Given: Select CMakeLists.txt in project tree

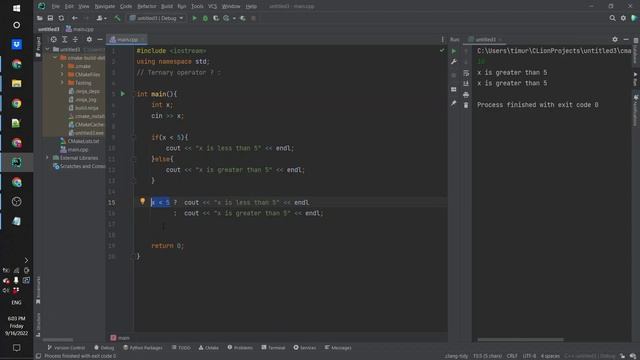Looking at the screenshot, I should pos(83,141).
